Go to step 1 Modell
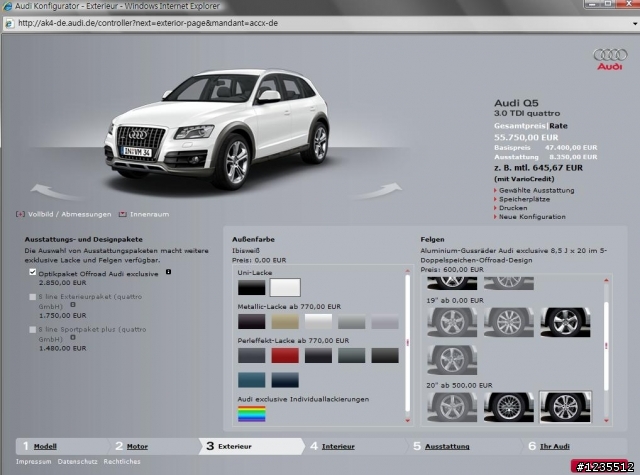Image resolution: width=640 pixels, height=475 pixels. (x=45, y=446)
